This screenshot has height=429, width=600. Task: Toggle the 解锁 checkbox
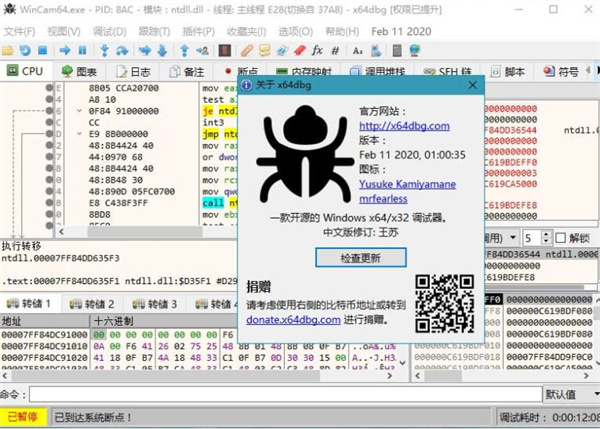pos(561,238)
